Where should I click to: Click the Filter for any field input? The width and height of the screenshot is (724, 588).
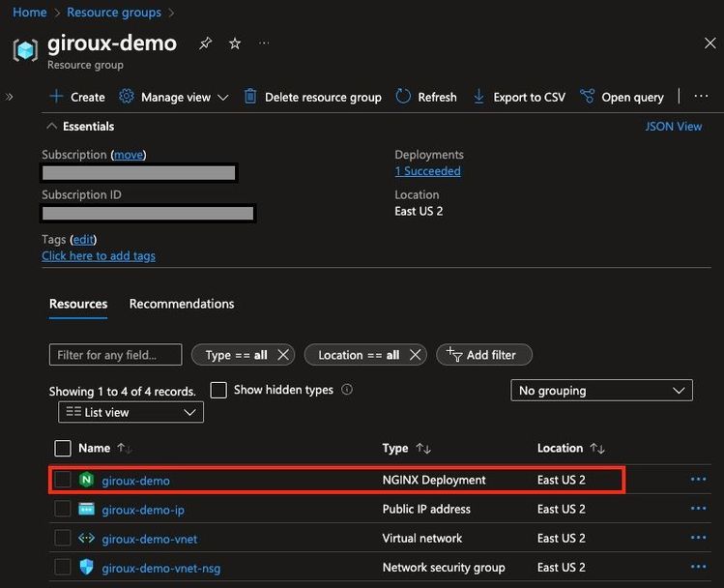[x=115, y=355]
